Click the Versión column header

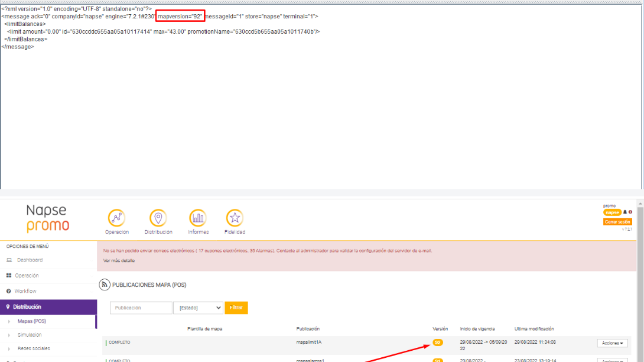(440, 329)
